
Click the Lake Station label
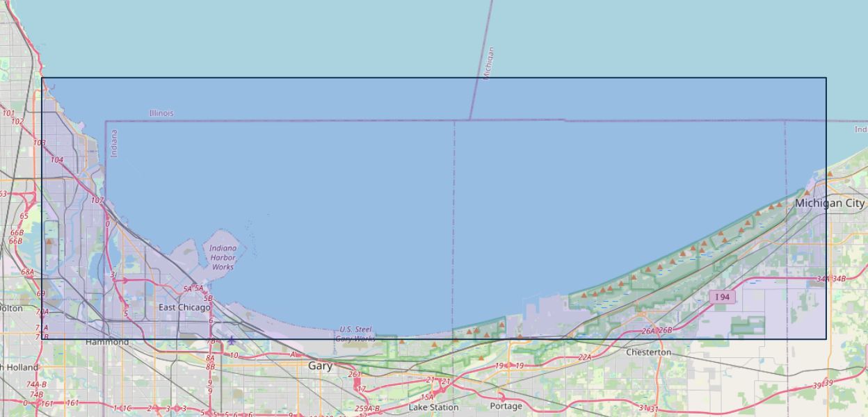coord(433,407)
